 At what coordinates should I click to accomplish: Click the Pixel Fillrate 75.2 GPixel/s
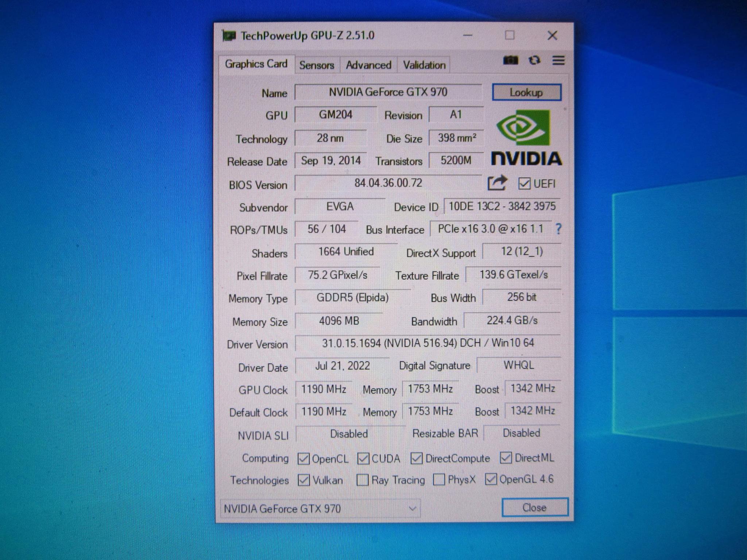[337, 275]
